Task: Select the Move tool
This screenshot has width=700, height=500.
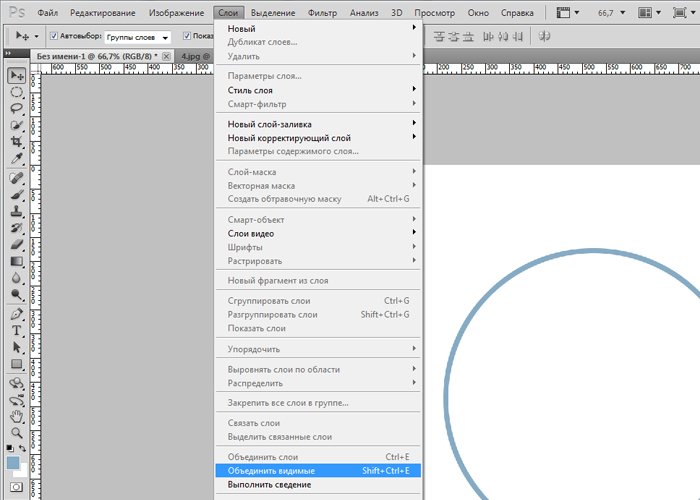Action: click(17, 76)
